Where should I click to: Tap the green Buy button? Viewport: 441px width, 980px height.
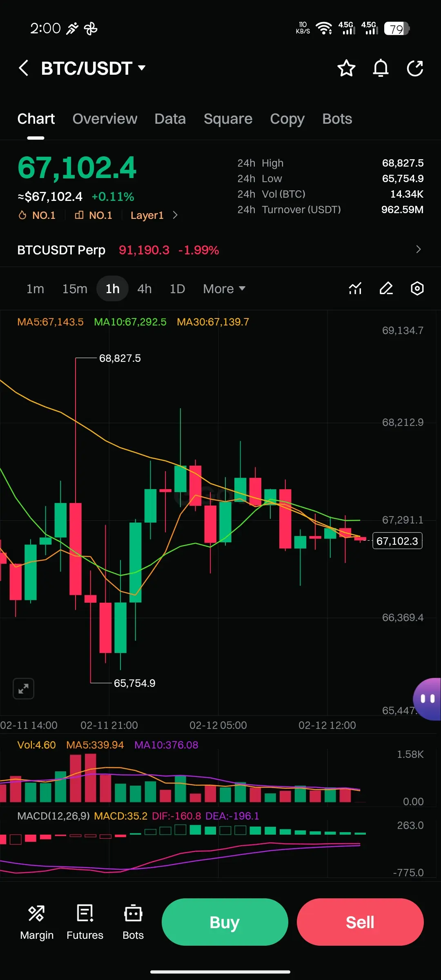[225, 922]
